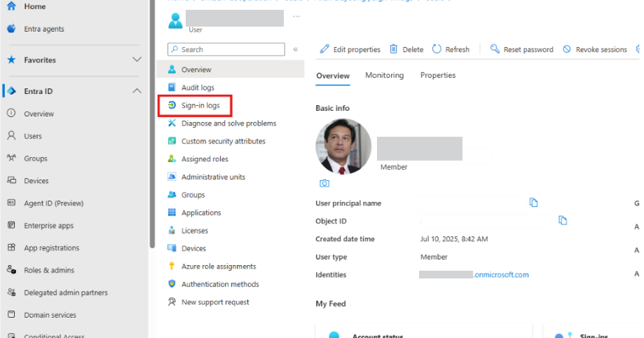The width and height of the screenshot is (644, 338).
Task: Click the Roles & admins icon
Action: click(11, 270)
